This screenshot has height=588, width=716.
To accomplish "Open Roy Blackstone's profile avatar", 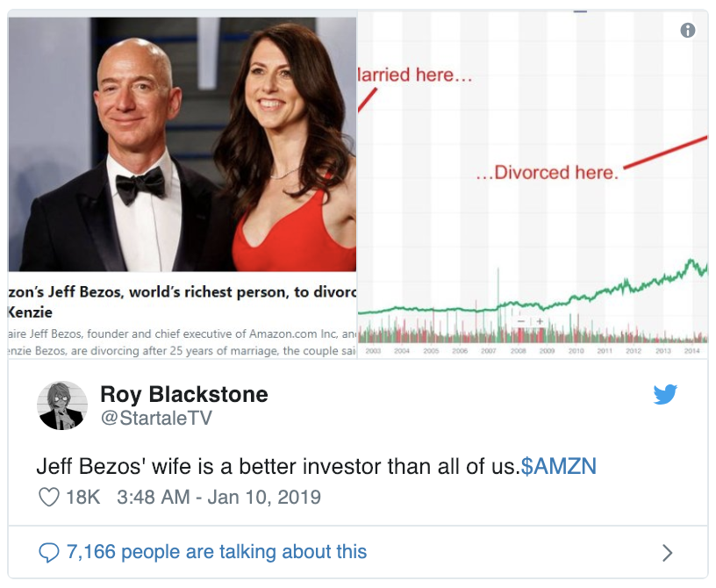I will (x=61, y=405).
